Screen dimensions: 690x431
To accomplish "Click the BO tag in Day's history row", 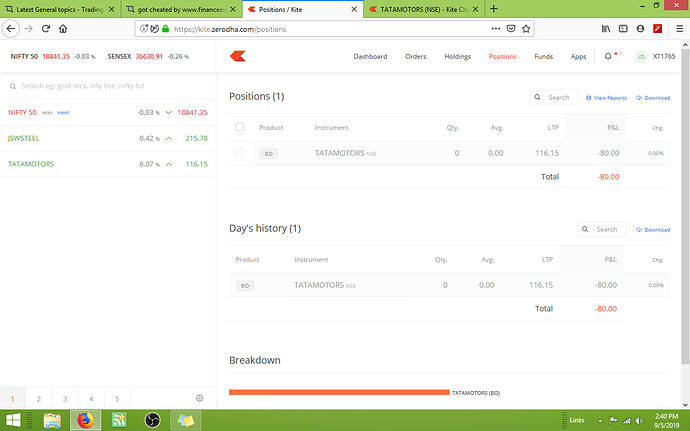I will [245, 285].
